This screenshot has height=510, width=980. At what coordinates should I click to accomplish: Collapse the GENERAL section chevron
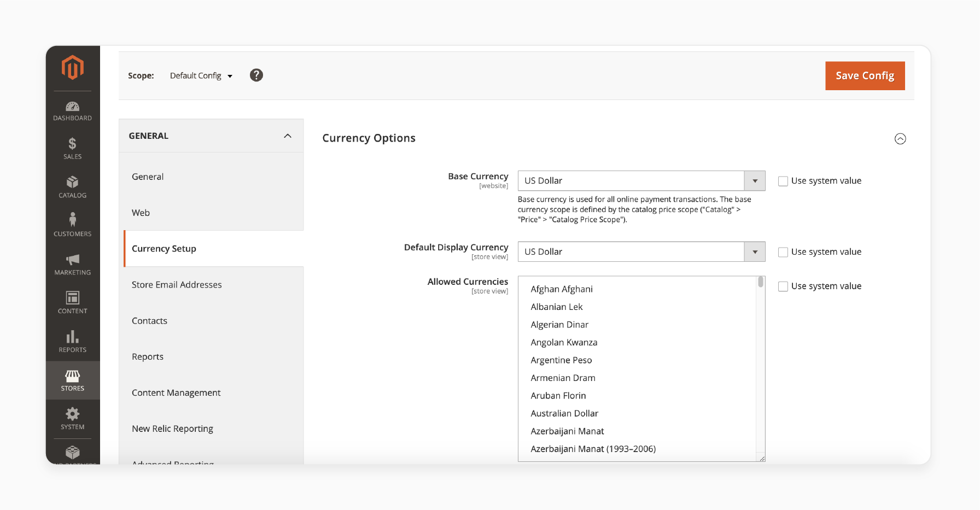[x=288, y=136]
